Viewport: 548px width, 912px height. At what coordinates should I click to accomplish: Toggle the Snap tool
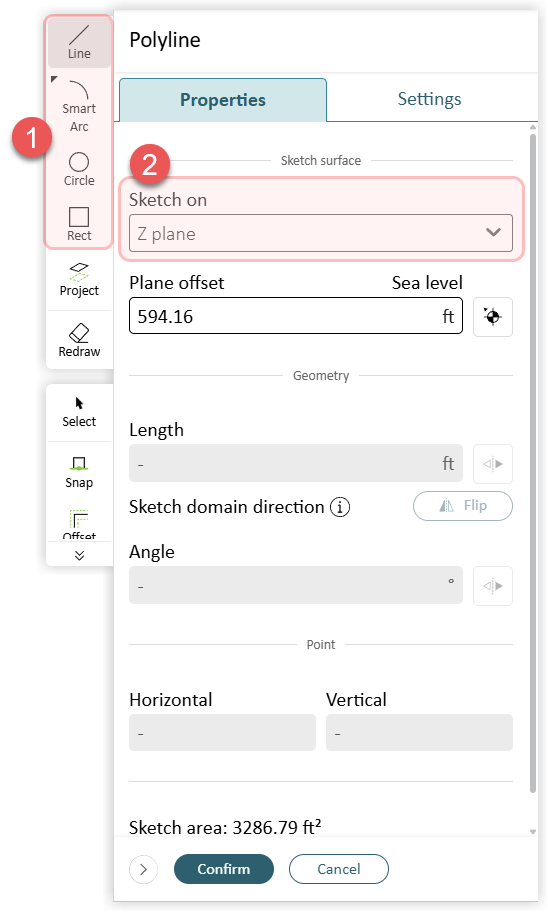(79, 473)
